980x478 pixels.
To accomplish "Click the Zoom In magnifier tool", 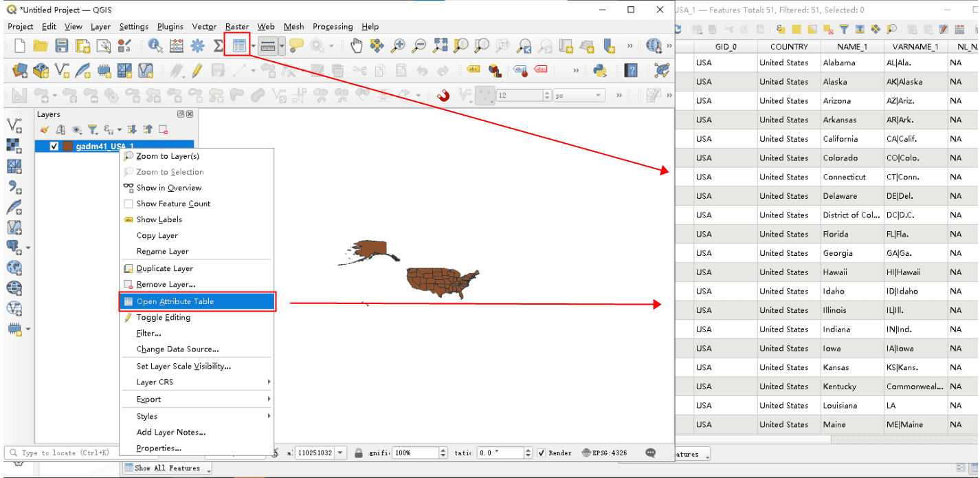I will (x=398, y=46).
